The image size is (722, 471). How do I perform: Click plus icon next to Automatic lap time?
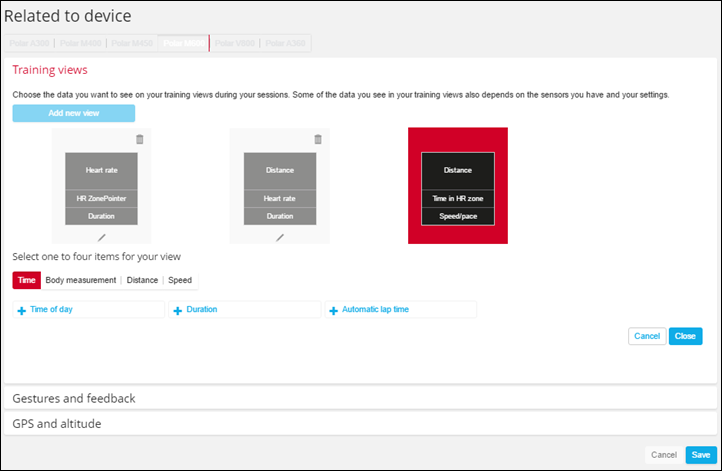pos(333,311)
